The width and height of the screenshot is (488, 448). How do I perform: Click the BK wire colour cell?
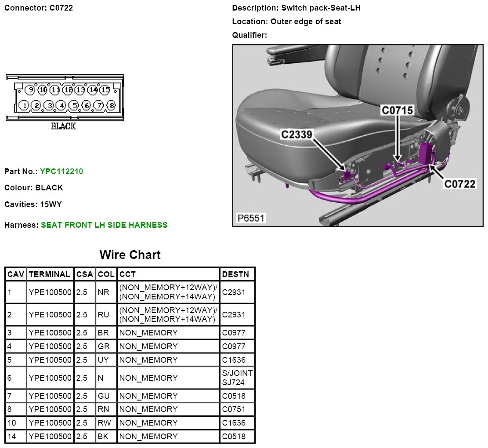point(104,437)
